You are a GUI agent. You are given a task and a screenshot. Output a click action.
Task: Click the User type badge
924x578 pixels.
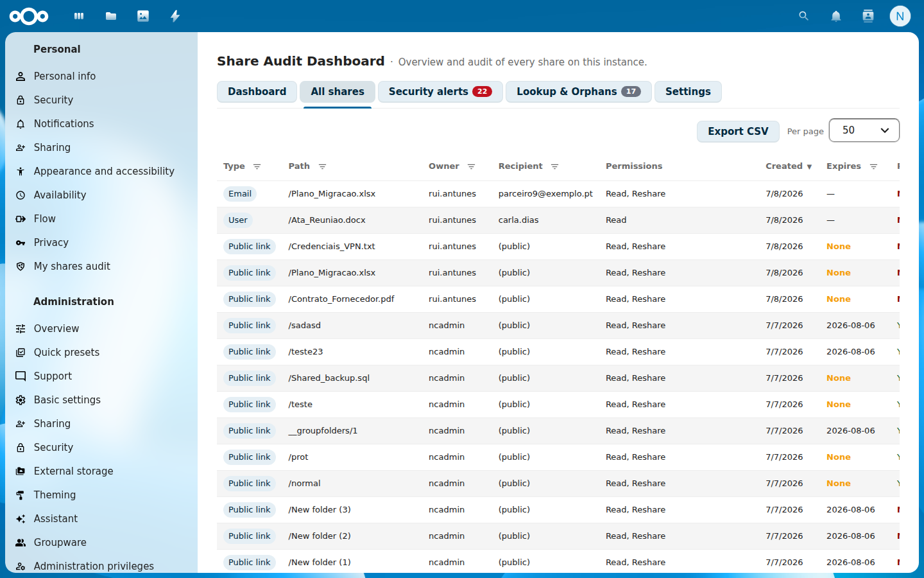coord(238,220)
